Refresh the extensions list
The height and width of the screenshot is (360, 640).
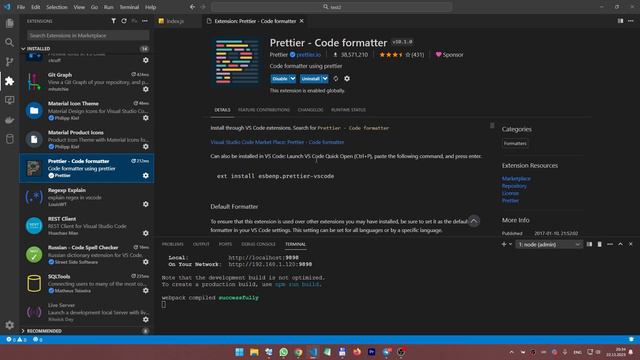124,21
